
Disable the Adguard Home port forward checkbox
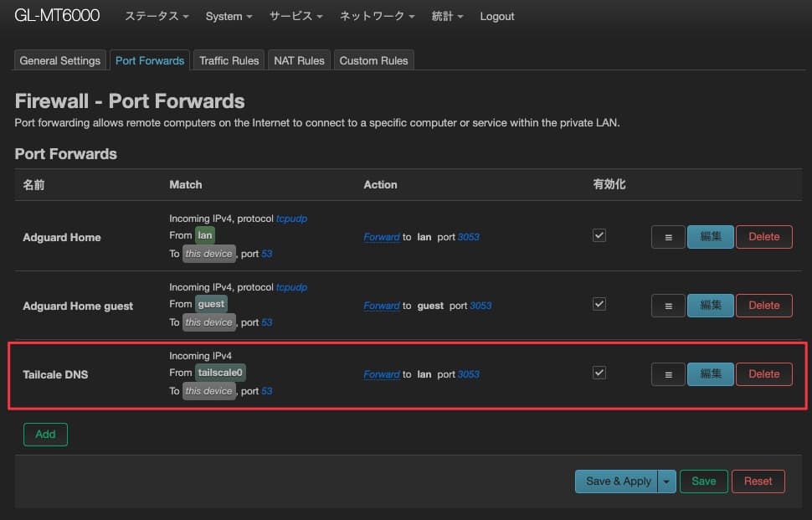tap(599, 236)
